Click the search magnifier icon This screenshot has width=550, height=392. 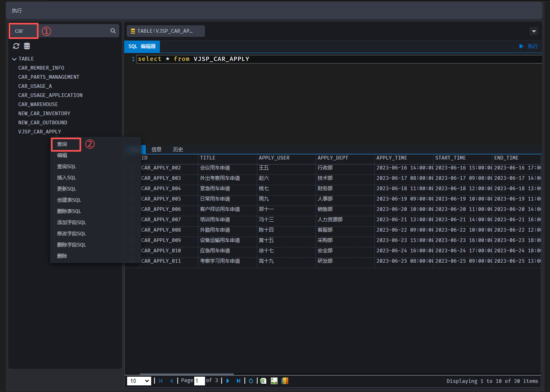click(x=113, y=31)
